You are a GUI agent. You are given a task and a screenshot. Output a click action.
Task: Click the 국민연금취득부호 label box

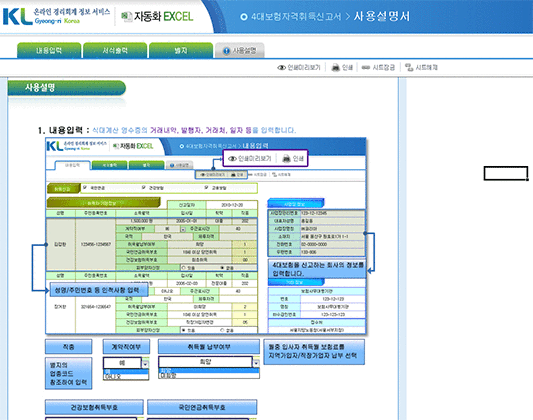click(202, 407)
